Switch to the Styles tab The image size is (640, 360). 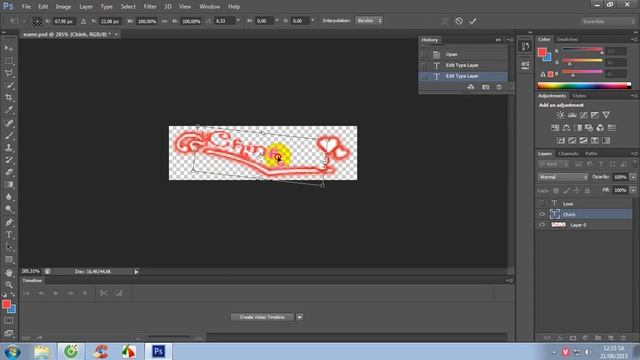tap(579, 96)
